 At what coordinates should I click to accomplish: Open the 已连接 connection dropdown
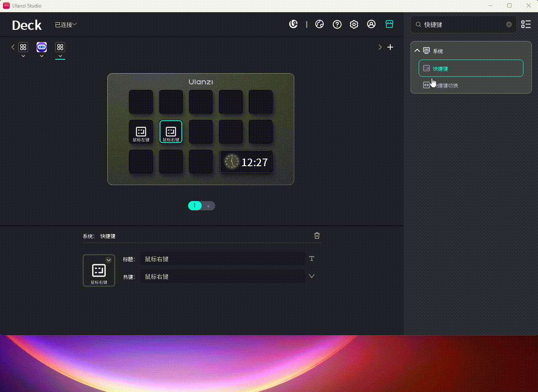coord(66,25)
